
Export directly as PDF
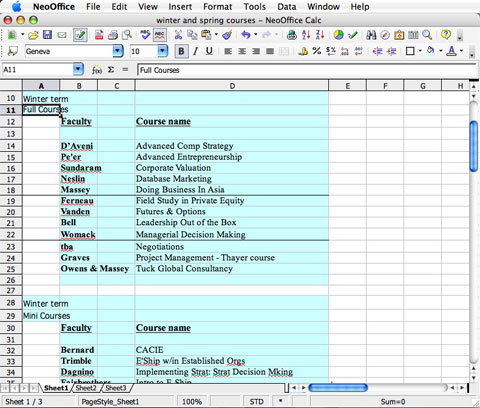(x=99, y=35)
